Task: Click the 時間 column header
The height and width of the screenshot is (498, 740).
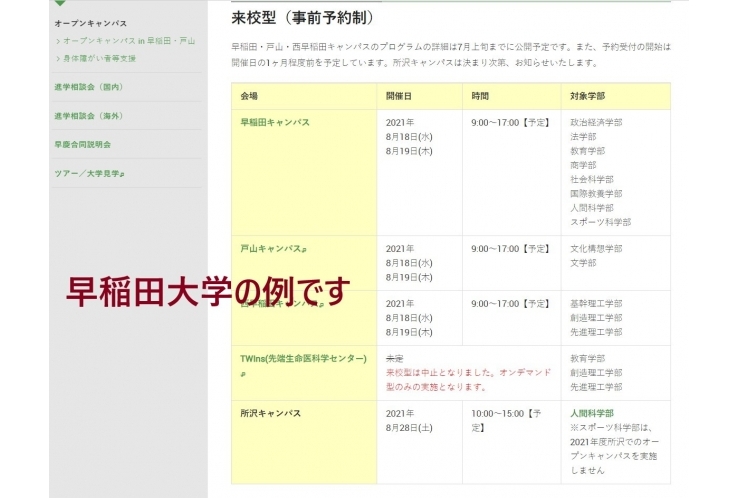Action: tap(480, 96)
